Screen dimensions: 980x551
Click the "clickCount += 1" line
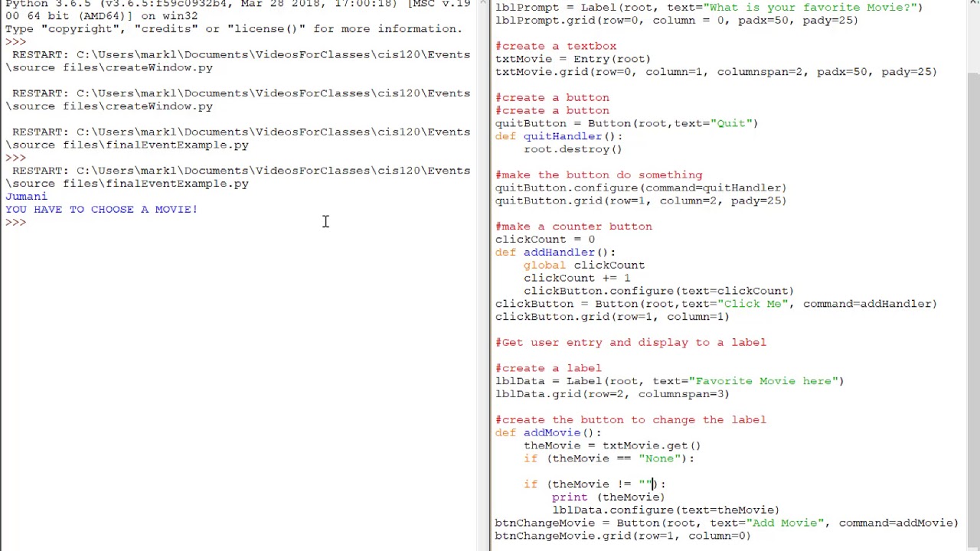click(577, 278)
